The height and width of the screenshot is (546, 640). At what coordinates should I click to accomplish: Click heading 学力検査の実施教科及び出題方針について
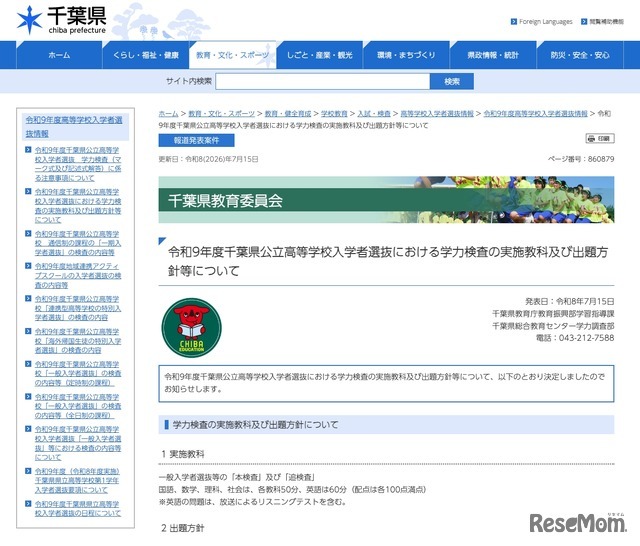pos(256,425)
